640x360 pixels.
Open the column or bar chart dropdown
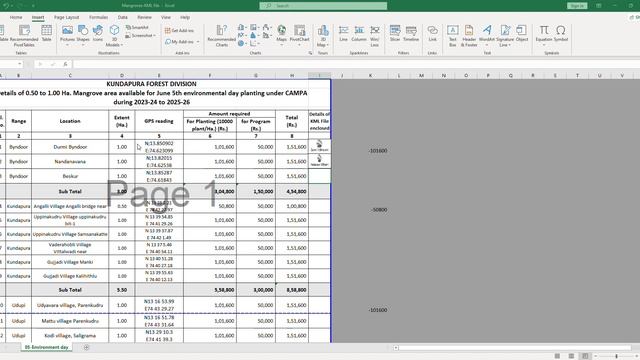(242, 27)
